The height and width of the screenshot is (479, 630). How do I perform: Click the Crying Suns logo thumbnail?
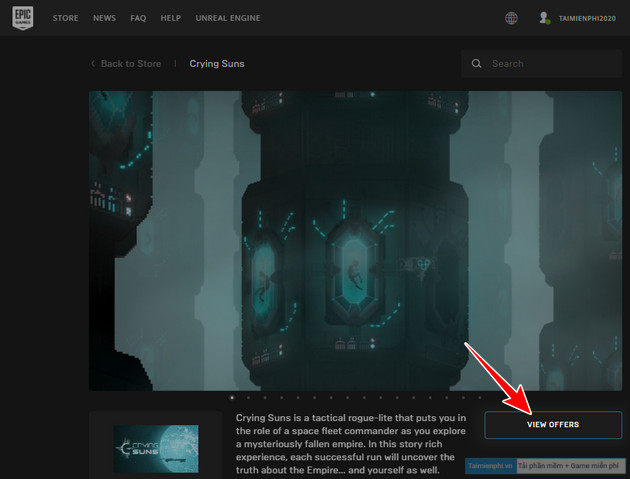pos(156,448)
